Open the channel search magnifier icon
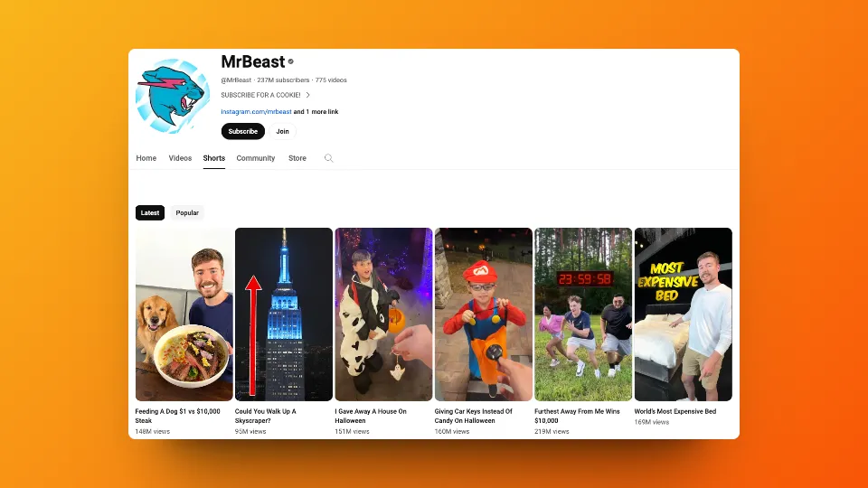The image size is (868, 488). point(329,158)
